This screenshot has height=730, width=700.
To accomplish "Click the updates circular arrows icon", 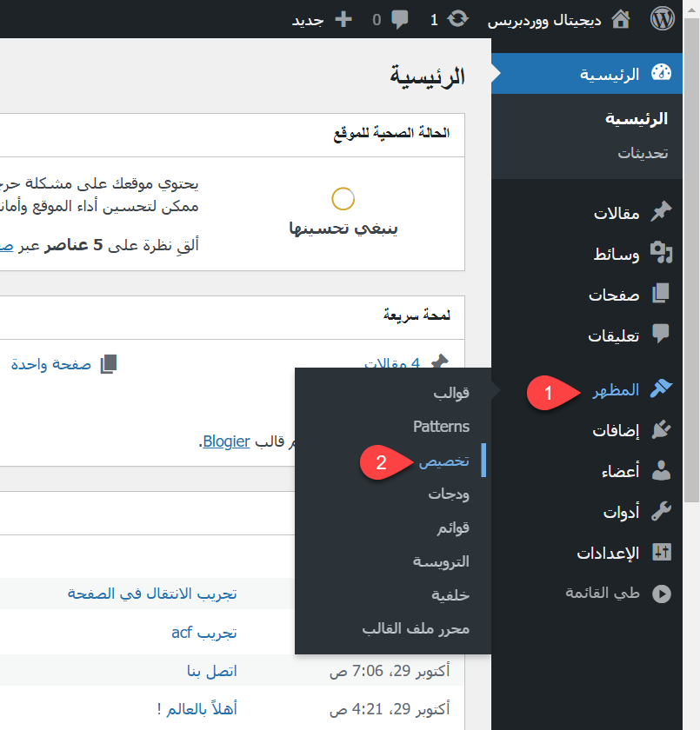I will (x=458, y=19).
